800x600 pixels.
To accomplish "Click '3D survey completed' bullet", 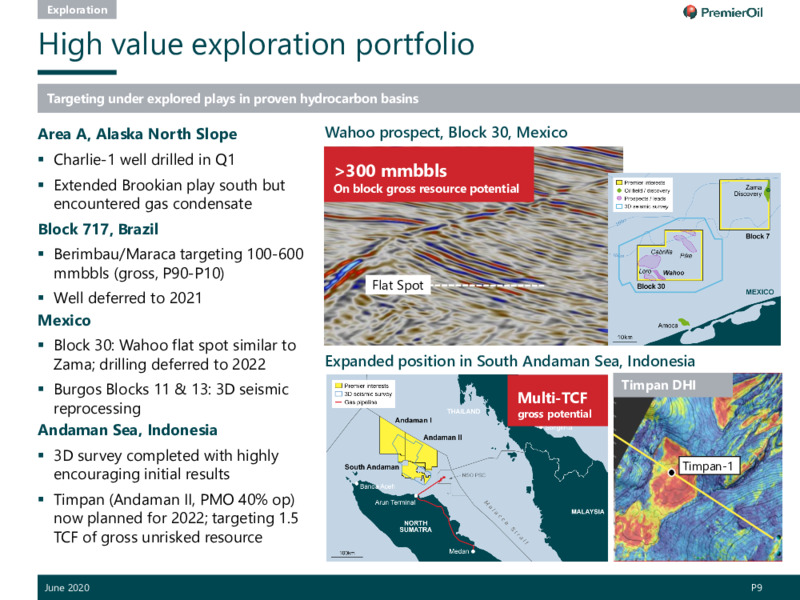I will (166, 465).
